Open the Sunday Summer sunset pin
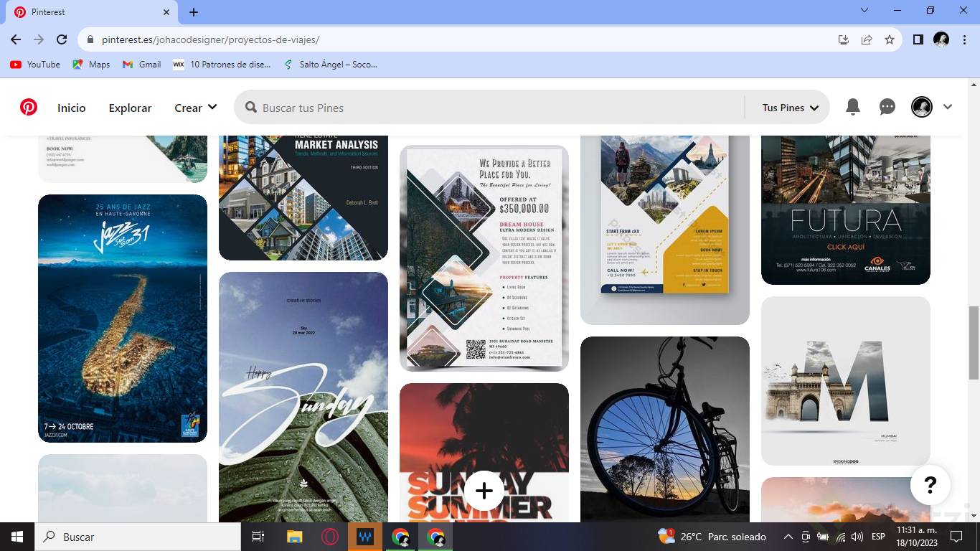The image size is (980, 551). coord(484,453)
